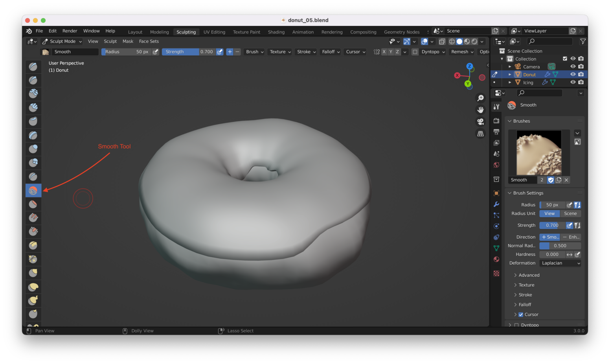Select the Draw sculpt tool
Image resolution: width=610 pixels, height=364 pixels.
(33, 66)
